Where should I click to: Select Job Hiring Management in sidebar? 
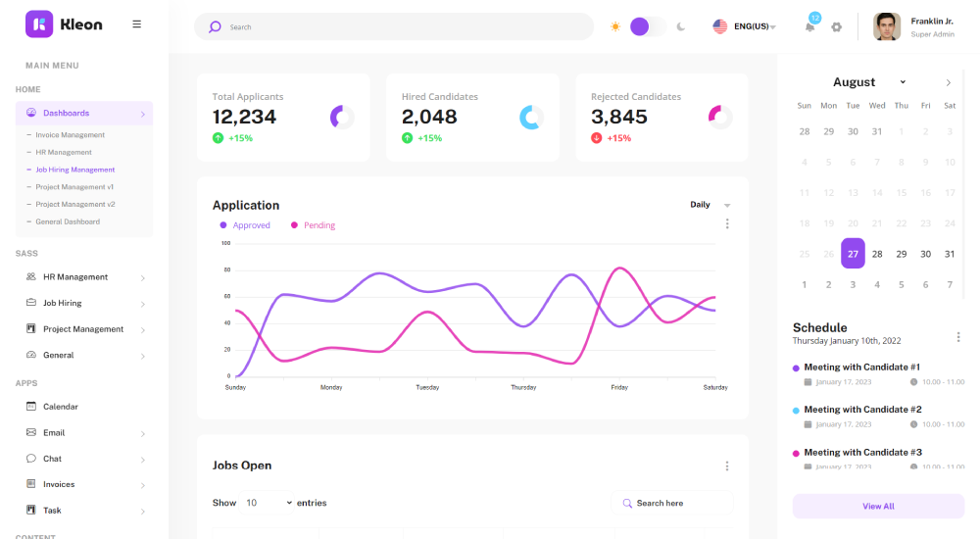75,170
